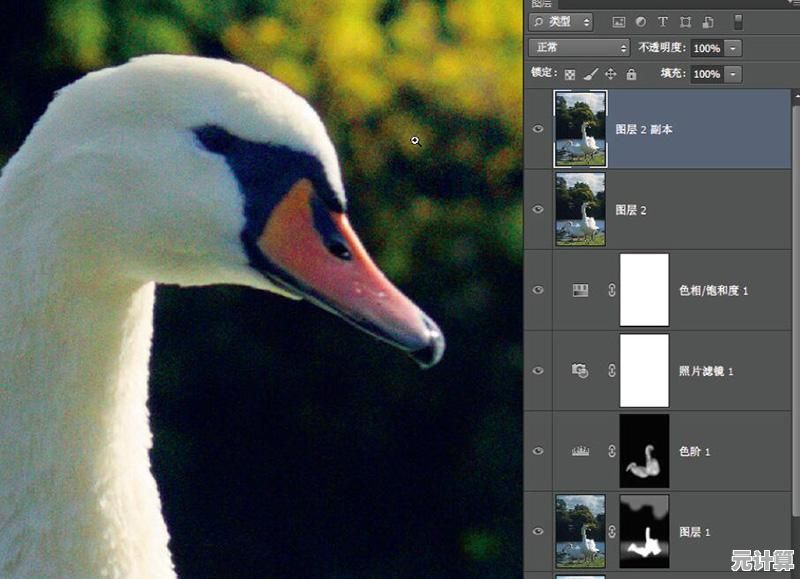Click the type layer filter icon

coord(663,21)
